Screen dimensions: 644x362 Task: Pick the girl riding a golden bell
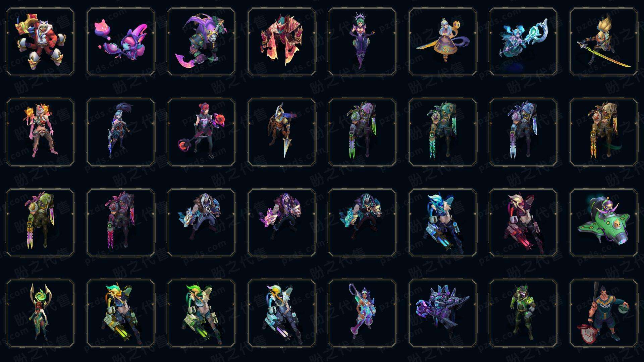pyautogui.click(x=443, y=42)
